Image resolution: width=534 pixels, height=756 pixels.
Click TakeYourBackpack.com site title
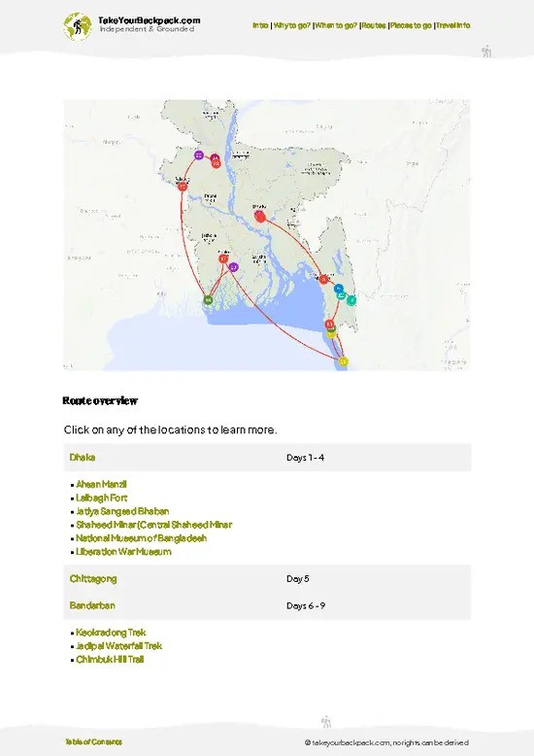click(x=149, y=20)
